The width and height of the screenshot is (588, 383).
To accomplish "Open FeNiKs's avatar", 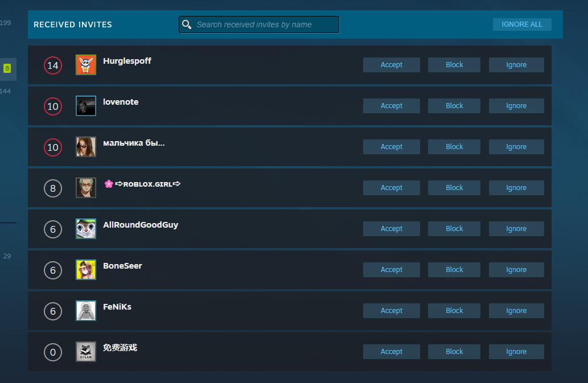I will click(86, 311).
